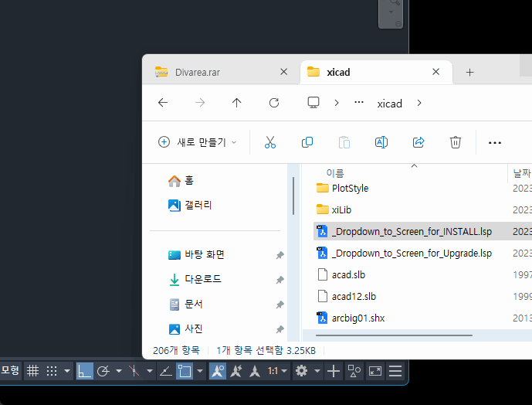Viewport: 532px width, 405px height.
Task: Unpin Desktop using its pin icon
Action: click(x=280, y=255)
